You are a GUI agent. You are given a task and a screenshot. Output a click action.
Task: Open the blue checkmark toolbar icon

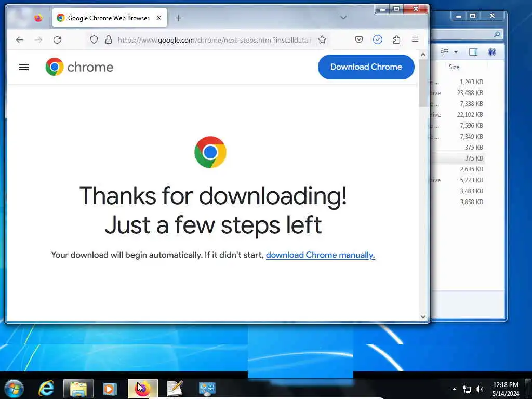pos(377,39)
